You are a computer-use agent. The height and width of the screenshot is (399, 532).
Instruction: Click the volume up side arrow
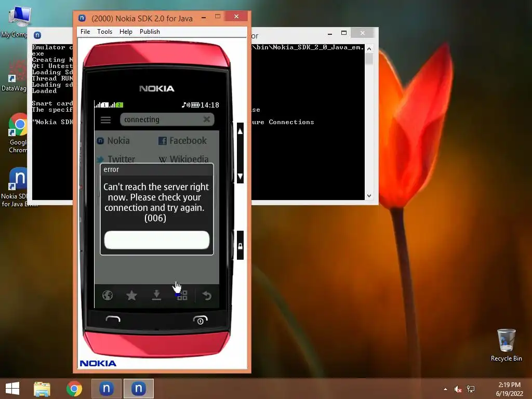click(x=240, y=131)
